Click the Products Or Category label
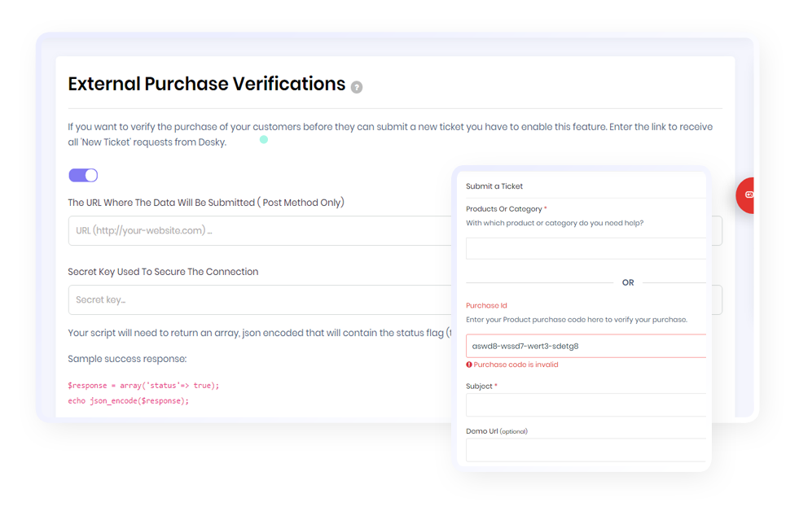 [x=504, y=209]
